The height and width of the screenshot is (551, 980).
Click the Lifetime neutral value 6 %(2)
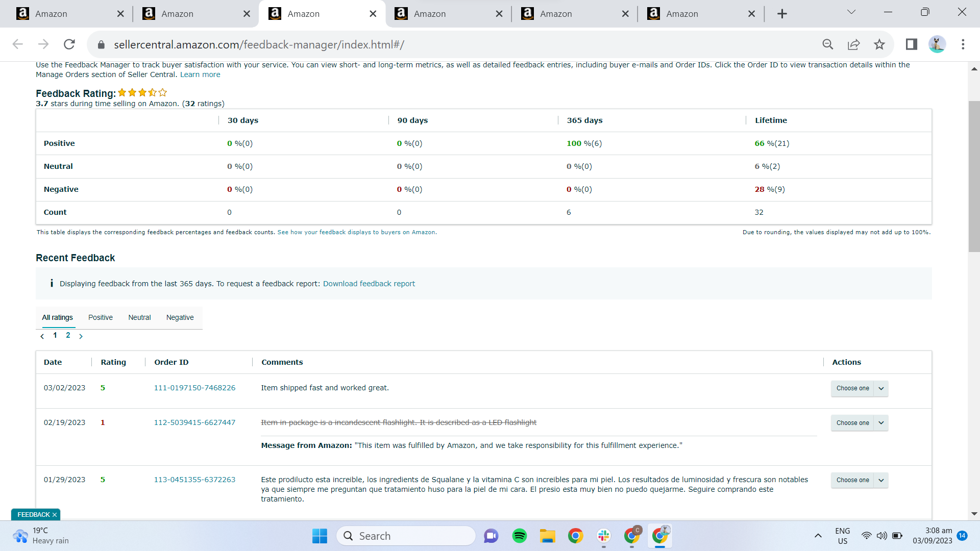pyautogui.click(x=767, y=166)
